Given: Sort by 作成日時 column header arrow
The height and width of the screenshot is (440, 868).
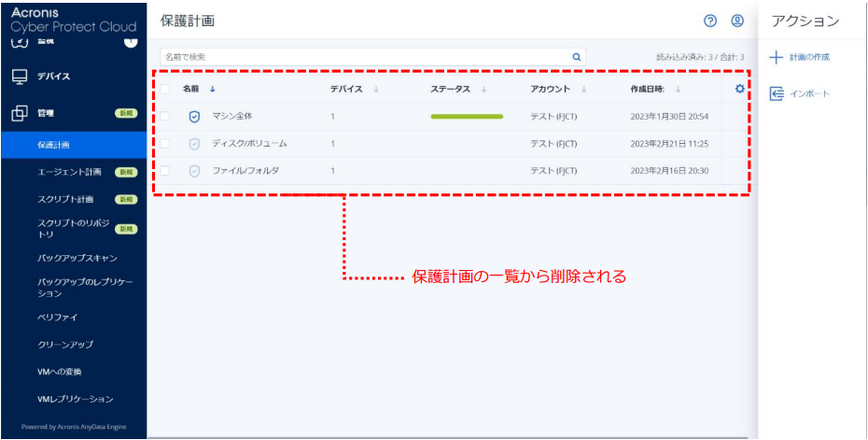Looking at the screenshot, I should pyautogui.click(x=678, y=90).
